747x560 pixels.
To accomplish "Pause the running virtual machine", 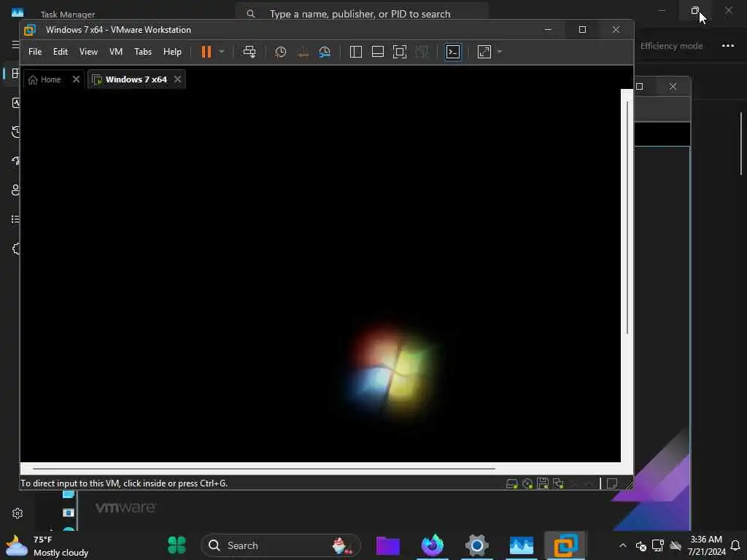I will (x=206, y=52).
